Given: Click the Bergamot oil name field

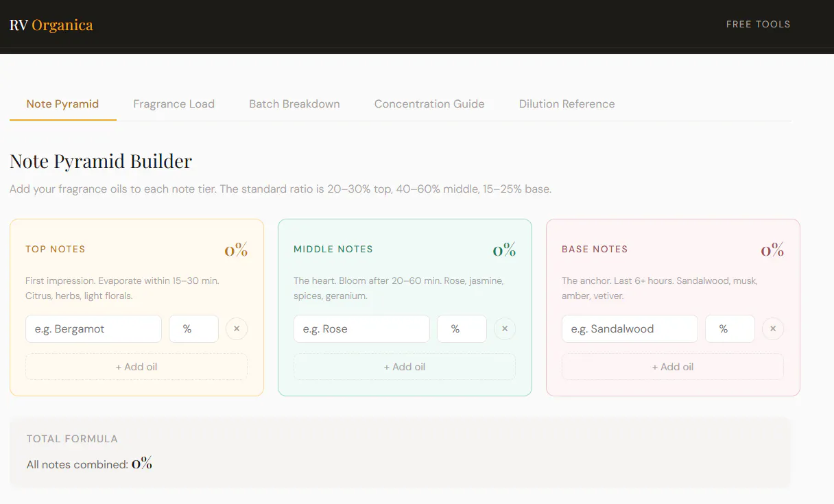Looking at the screenshot, I should click(x=94, y=329).
